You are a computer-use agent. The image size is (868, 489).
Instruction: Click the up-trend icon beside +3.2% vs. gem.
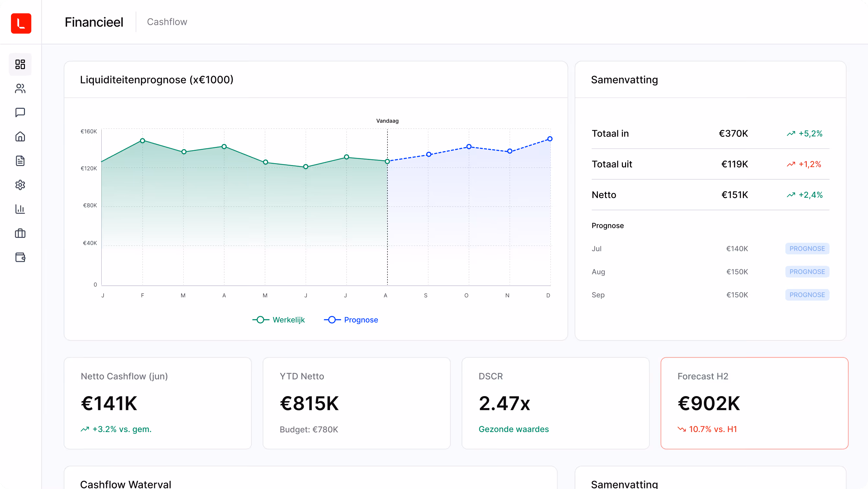click(85, 429)
